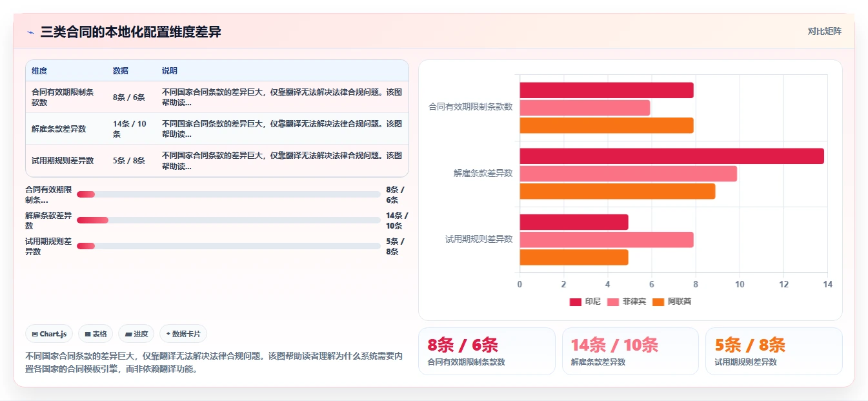
Task: Select table cell 合同有效期限制条款数
Action: (x=65, y=98)
